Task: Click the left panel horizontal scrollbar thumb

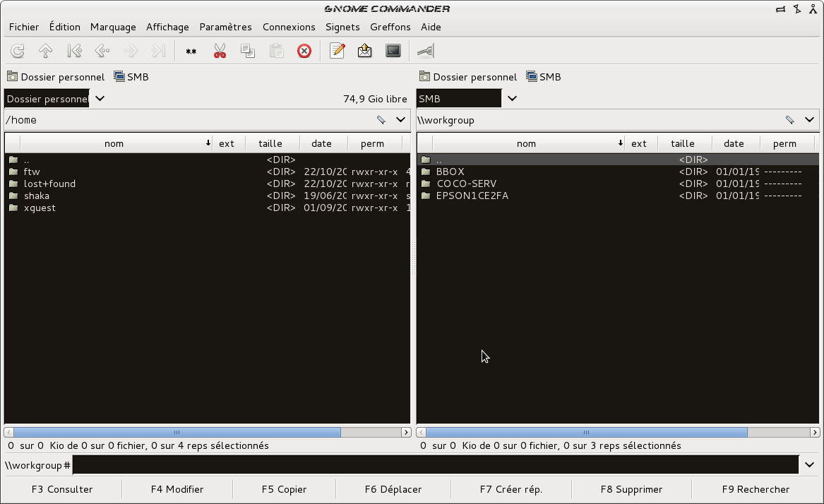Action: [x=177, y=433]
